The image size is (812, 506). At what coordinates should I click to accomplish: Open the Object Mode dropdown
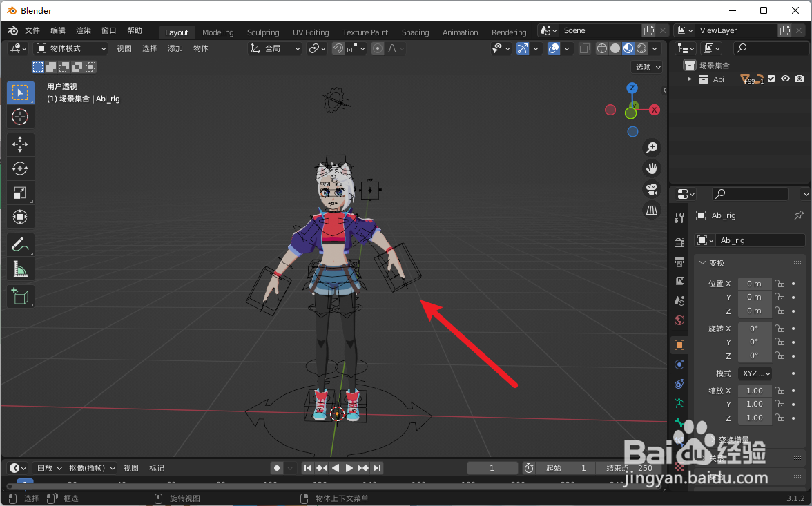tap(71, 48)
